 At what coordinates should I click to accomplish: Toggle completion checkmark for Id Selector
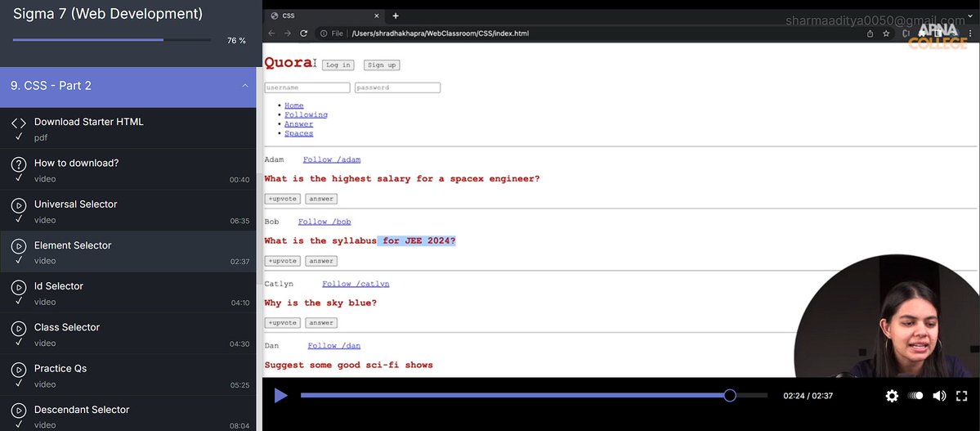tap(19, 302)
